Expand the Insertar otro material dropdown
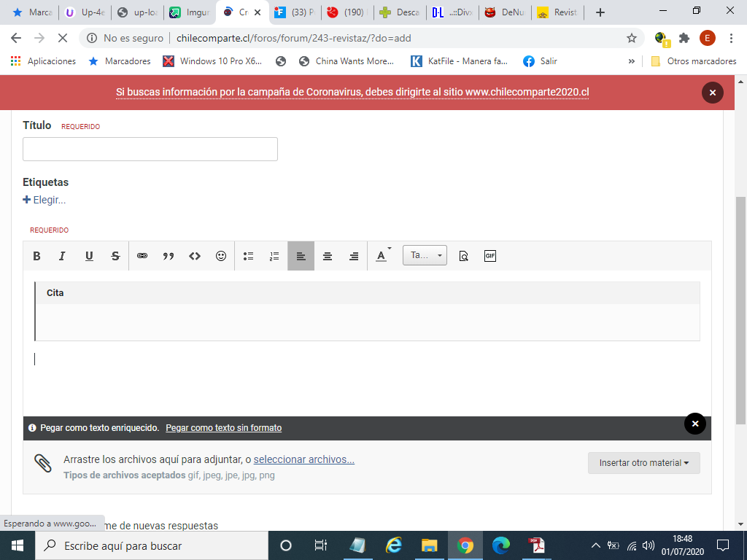747x560 pixels. tap(643, 463)
